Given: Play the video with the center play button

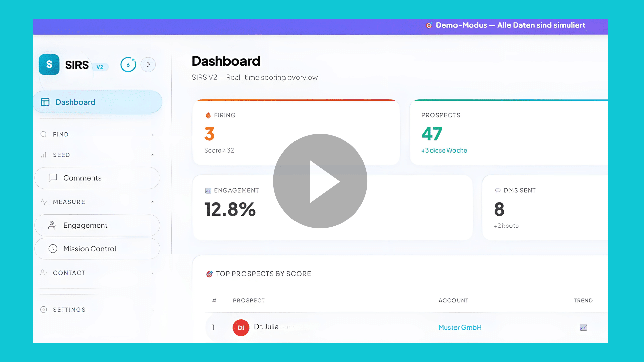Looking at the screenshot, I should [x=320, y=181].
